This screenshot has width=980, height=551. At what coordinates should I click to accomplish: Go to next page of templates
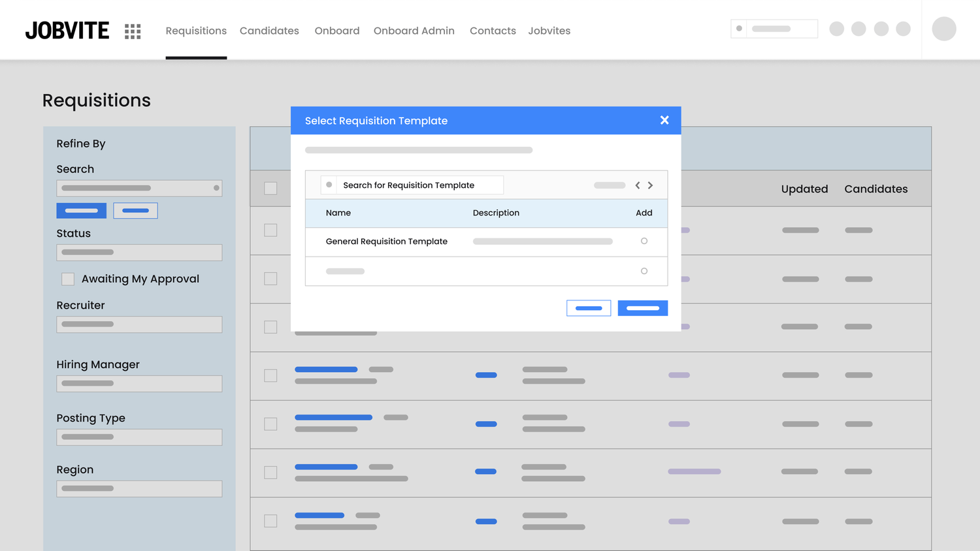(650, 185)
